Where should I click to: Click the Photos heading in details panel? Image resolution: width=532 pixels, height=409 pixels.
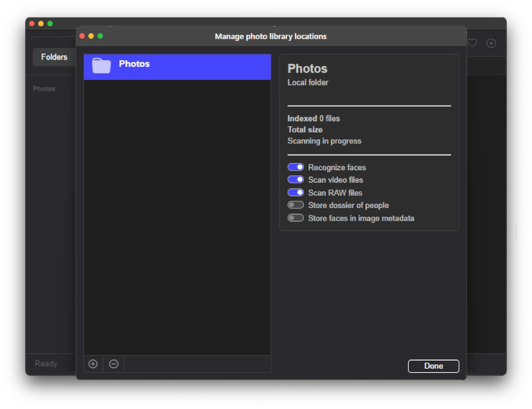tap(307, 69)
